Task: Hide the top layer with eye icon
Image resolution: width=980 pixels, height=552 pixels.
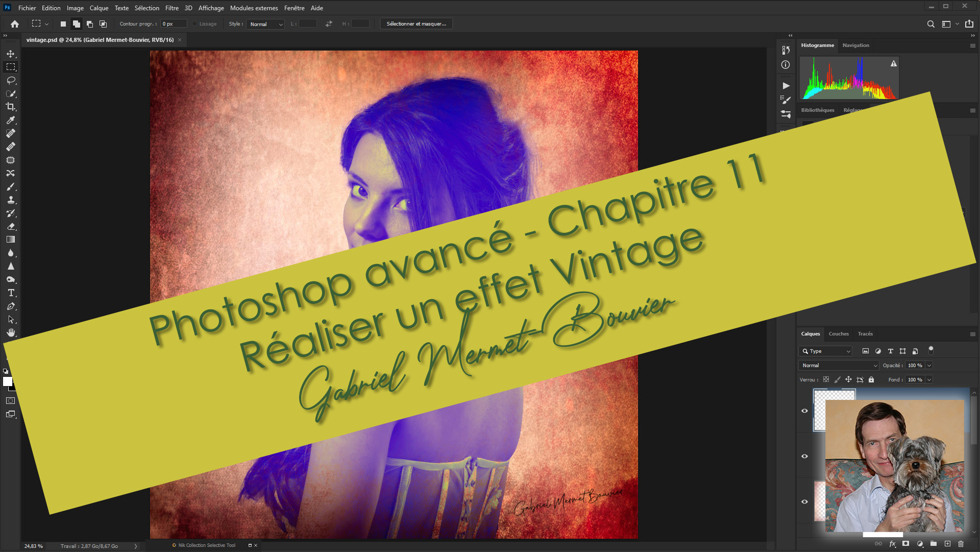Action: (804, 411)
